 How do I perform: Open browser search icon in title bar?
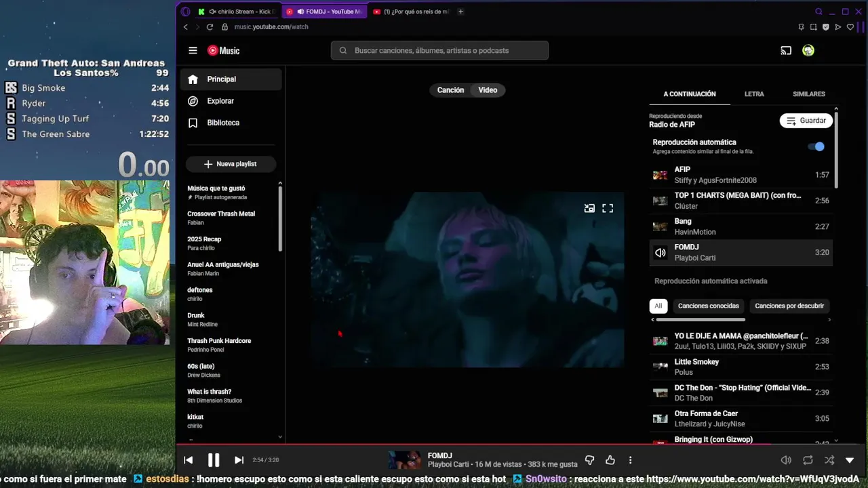click(x=818, y=12)
